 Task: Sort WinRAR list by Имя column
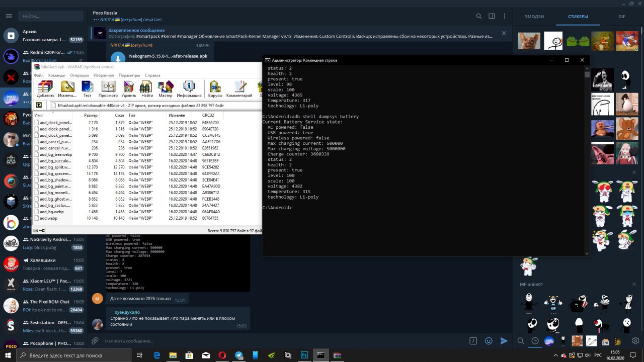pyautogui.click(x=53, y=115)
